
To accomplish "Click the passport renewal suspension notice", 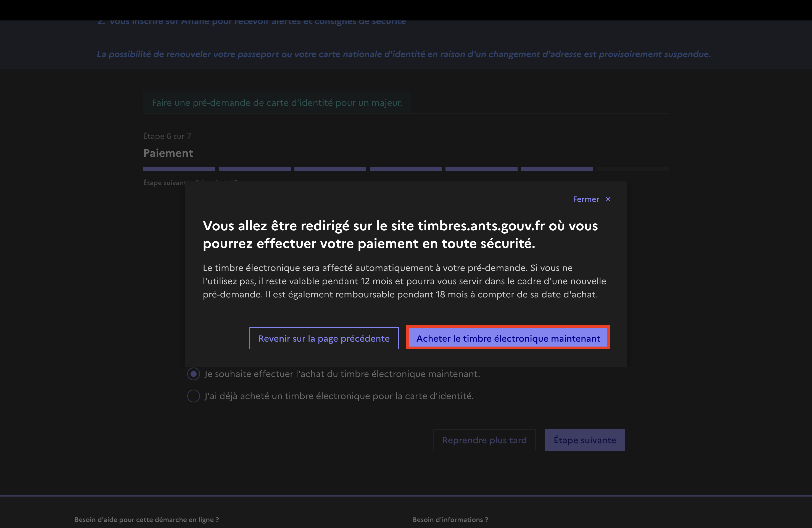I will 403,54.
